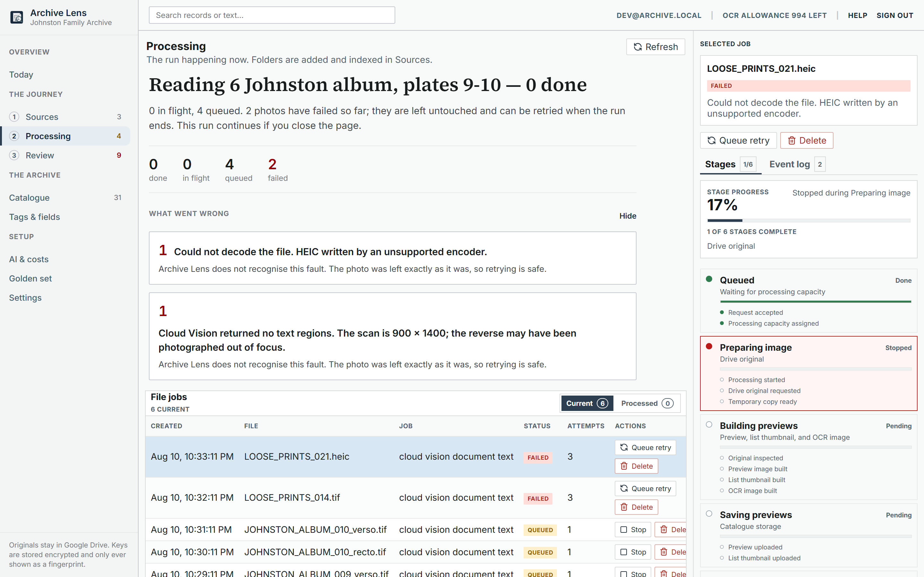Queue retry for LOOSE_PRINTS_014.tif
Screen dimensions: 924x577
(x=645, y=489)
